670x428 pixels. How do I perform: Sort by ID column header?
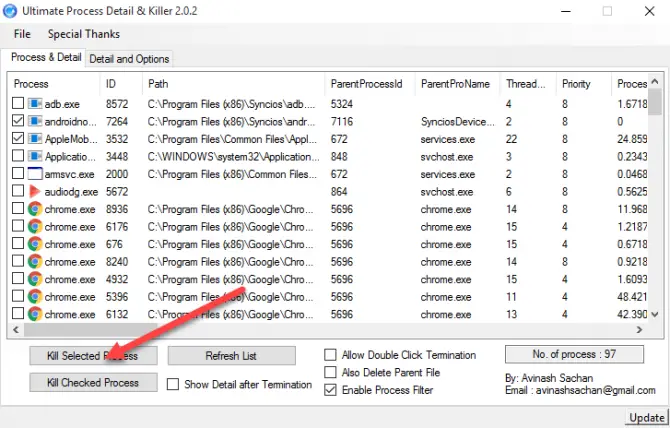(x=121, y=84)
